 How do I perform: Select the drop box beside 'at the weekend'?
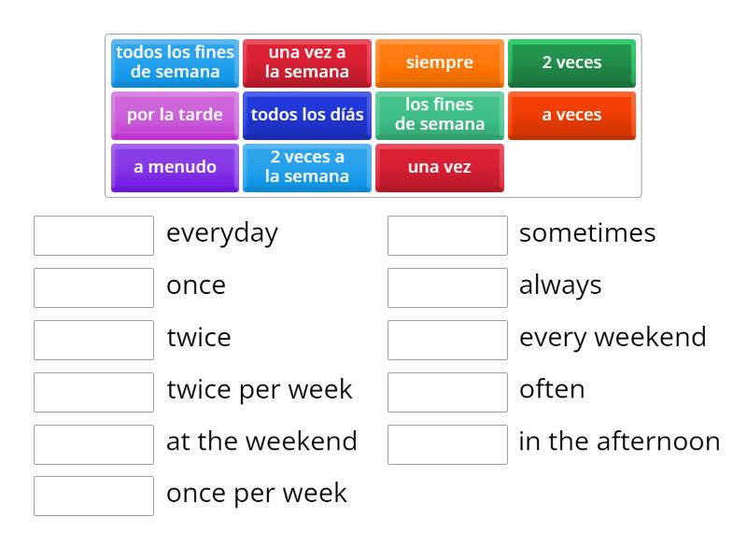pyautogui.click(x=93, y=444)
